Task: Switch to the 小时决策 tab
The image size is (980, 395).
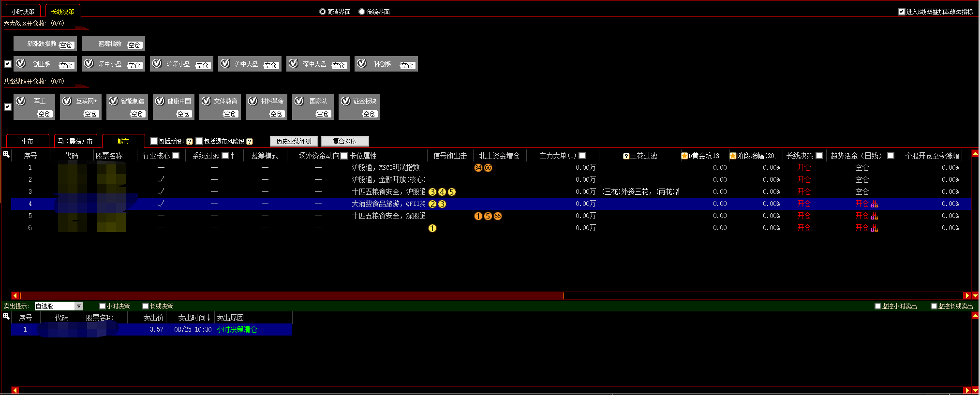Action: coord(23,12)
